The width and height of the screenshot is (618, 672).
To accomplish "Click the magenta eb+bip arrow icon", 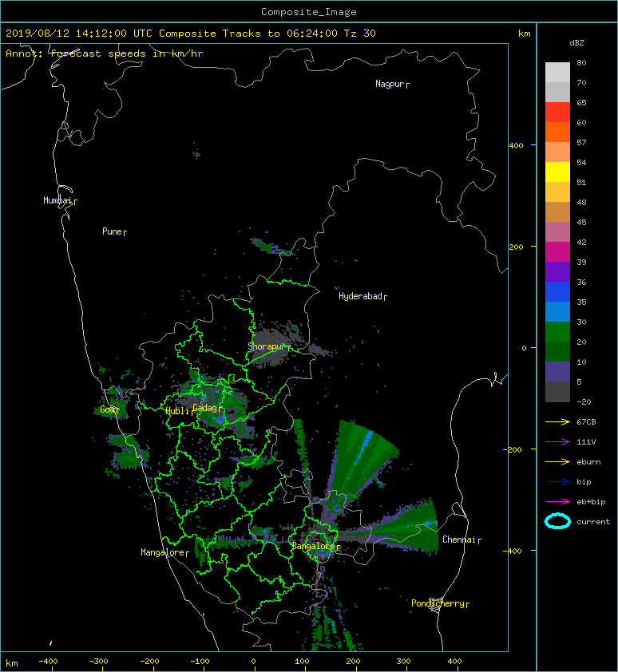I will click(x=557, y=502).
